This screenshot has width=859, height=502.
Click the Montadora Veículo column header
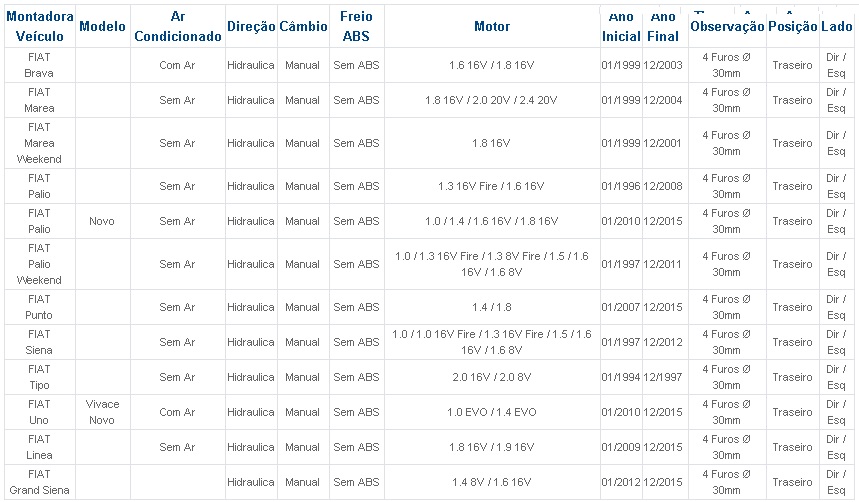[39, 26]
